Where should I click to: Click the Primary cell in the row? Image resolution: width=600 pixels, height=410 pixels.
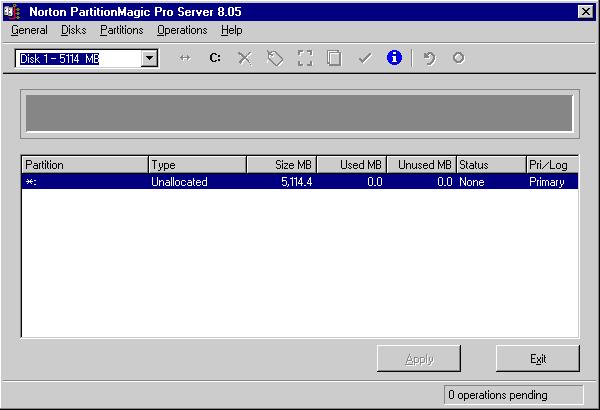[x=546, y=182]
